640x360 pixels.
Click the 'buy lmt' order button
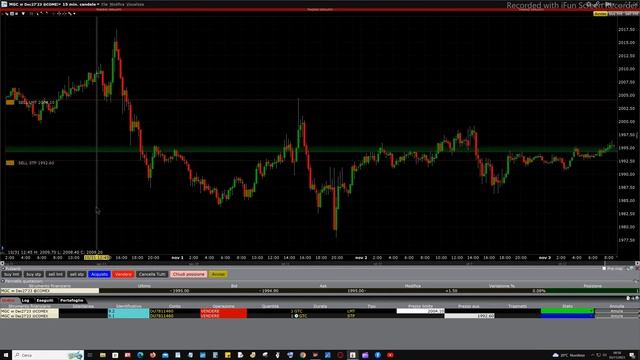click(11, 274)
